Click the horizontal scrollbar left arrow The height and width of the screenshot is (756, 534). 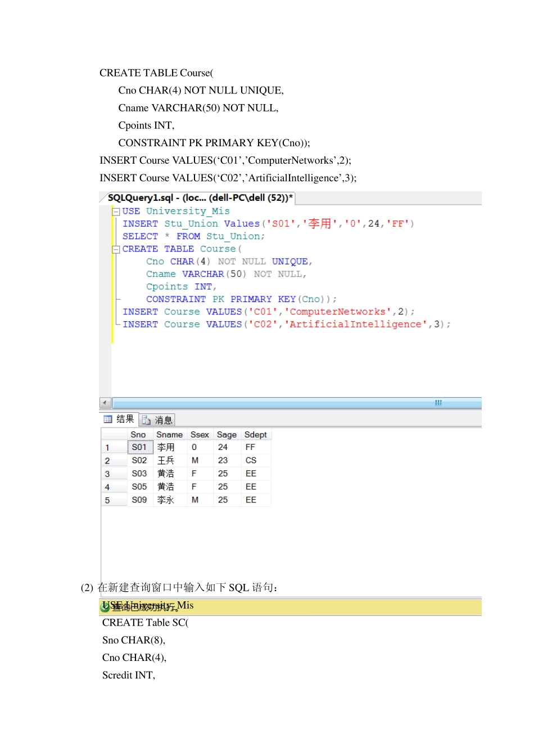[105, 403]
